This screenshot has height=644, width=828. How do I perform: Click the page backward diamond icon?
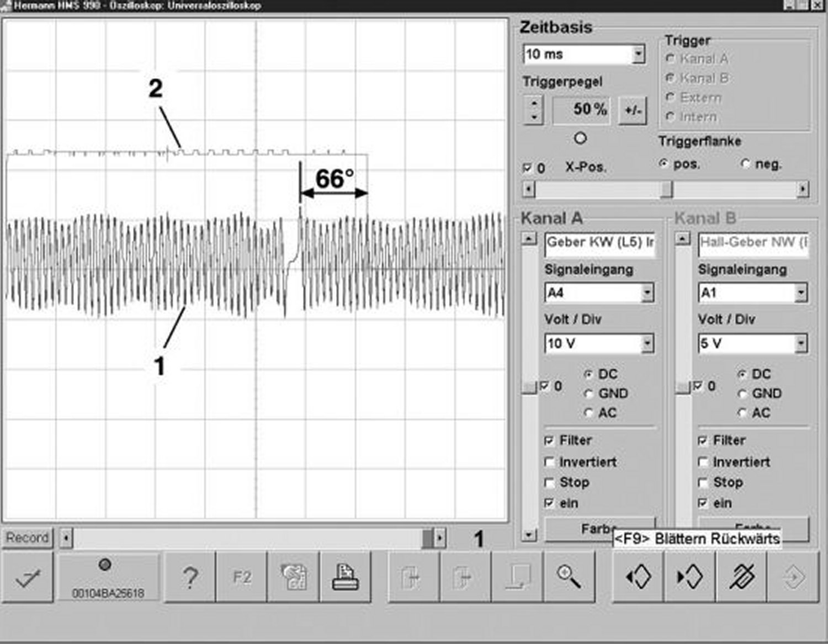pyautogui.click(x=638, y=577)
